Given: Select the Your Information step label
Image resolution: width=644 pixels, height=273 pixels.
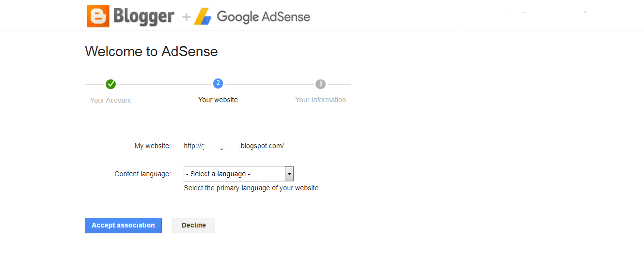Looking at the screenshot, I should pos(321,100).
